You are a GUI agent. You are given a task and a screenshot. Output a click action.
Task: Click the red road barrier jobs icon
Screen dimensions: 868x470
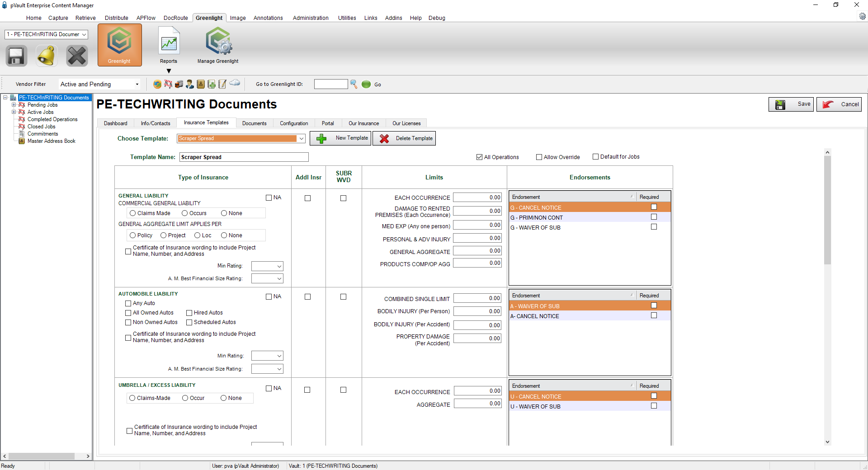(168, 84)
